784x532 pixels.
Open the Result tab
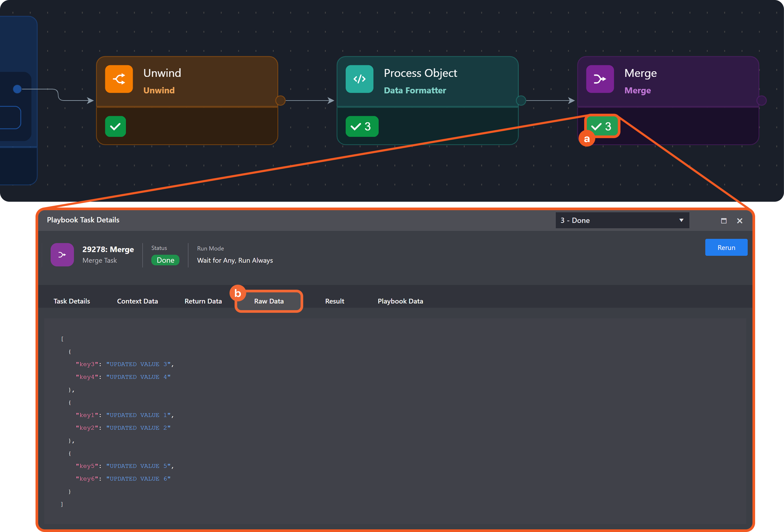334,301
